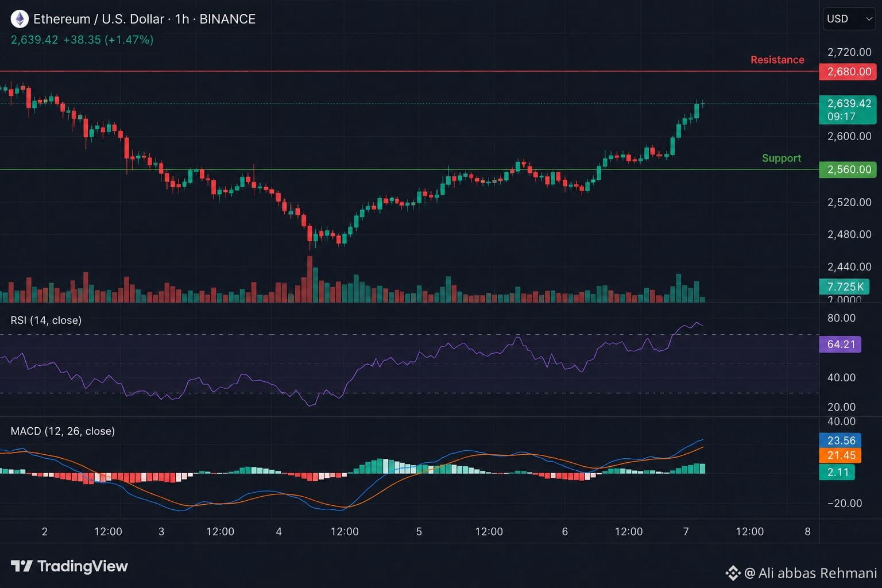This screenshot has height=588, width=882.
Task: Click the current price tag 2,639.42
Action: click(x=848, y=109)
